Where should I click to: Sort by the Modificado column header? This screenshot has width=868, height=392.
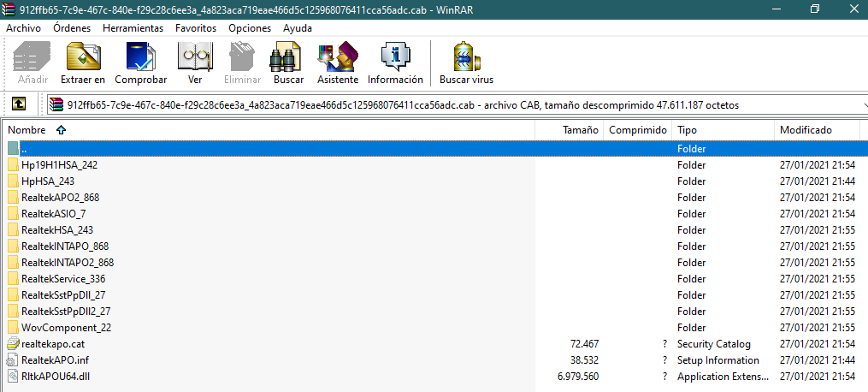[x=817, y=130]
